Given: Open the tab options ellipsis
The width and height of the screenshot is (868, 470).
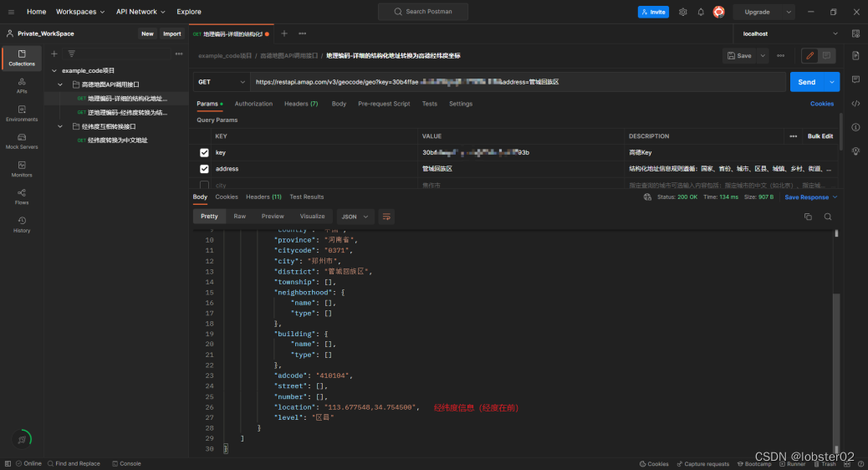Looking at the screenshot, I should (302, 33).
